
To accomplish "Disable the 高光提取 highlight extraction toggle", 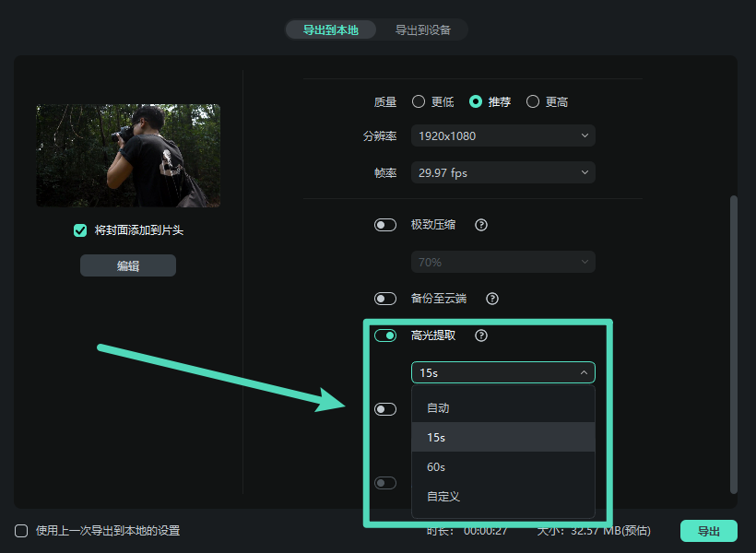I will 384,335.
